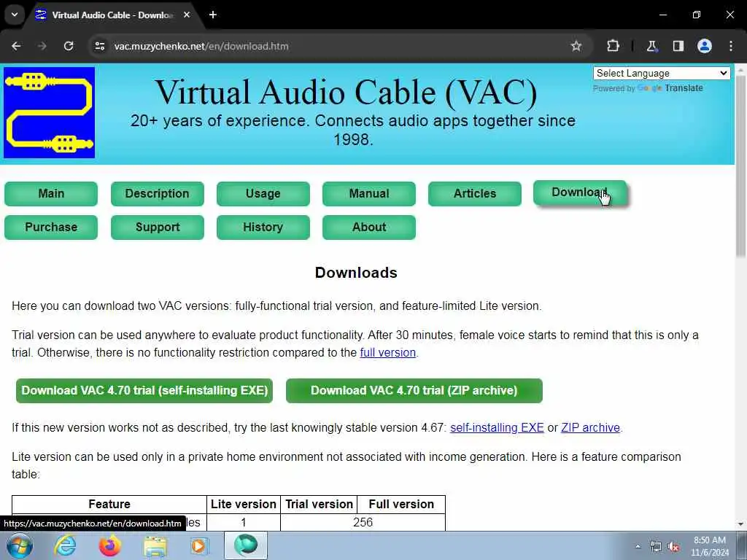
Task: Open the muted volume tray icon
Action: pos(673,547)
